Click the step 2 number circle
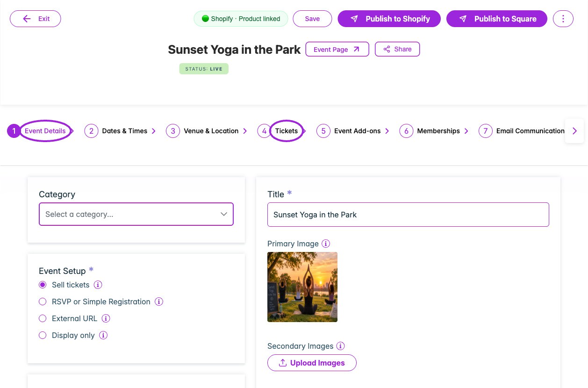The image size is (588, 388). (x=91, y=131)
